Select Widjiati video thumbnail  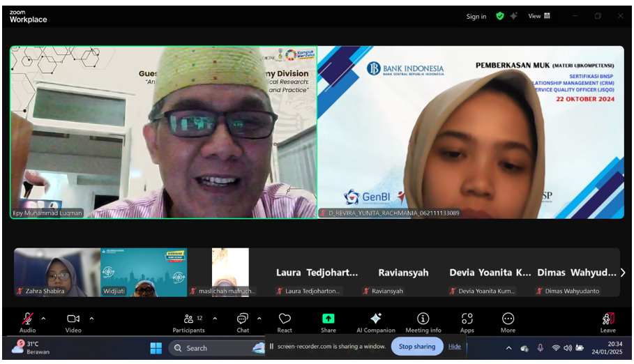click(x=144, y=272)
